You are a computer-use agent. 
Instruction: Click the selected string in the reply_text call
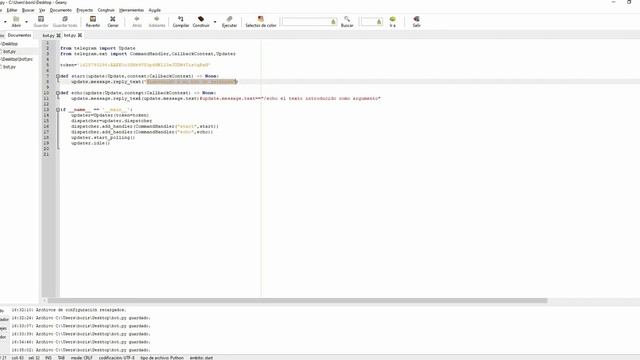click(x=191, y=82)
